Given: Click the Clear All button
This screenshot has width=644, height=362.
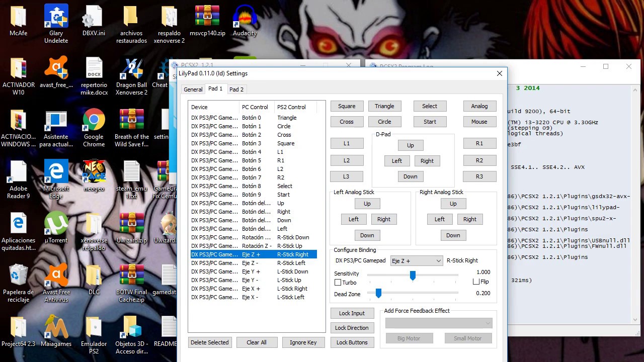Looking at the screenshot, I should pos(257,342).
